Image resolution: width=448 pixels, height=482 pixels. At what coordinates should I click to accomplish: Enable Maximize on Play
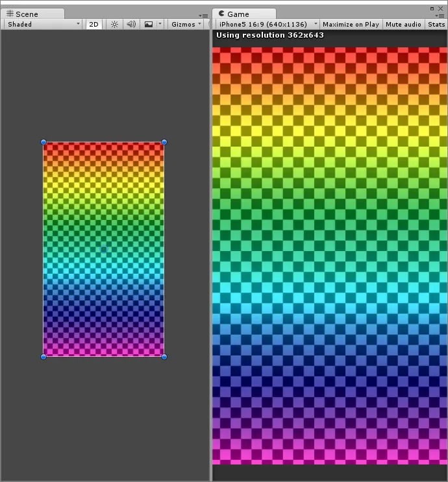coord(350,24)
